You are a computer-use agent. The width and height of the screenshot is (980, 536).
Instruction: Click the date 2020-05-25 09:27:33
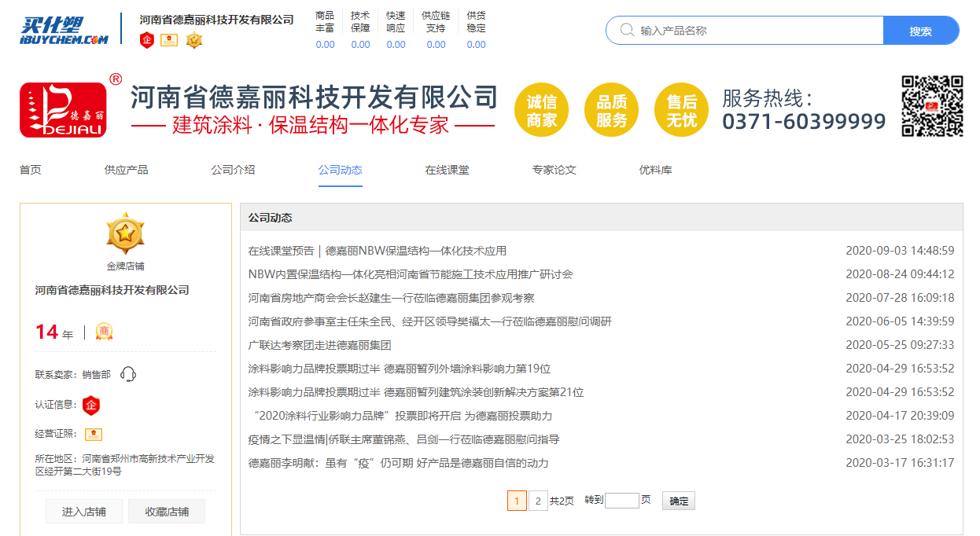[900, 345]
